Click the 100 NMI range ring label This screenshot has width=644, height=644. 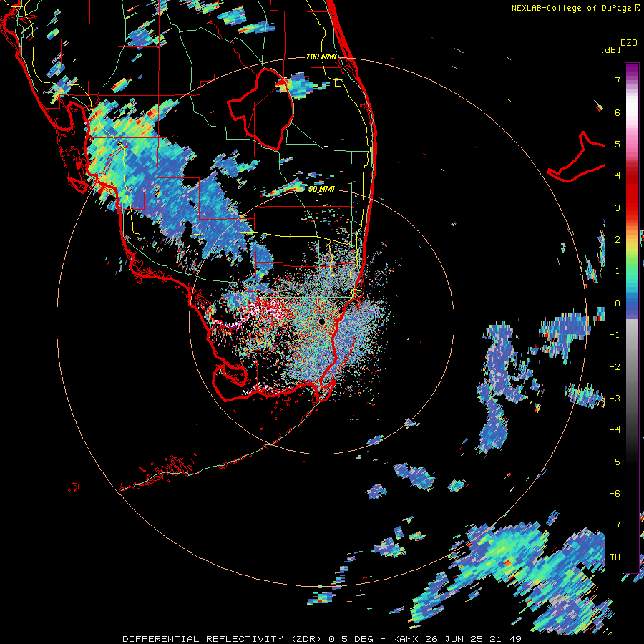[x=321, y=57]
